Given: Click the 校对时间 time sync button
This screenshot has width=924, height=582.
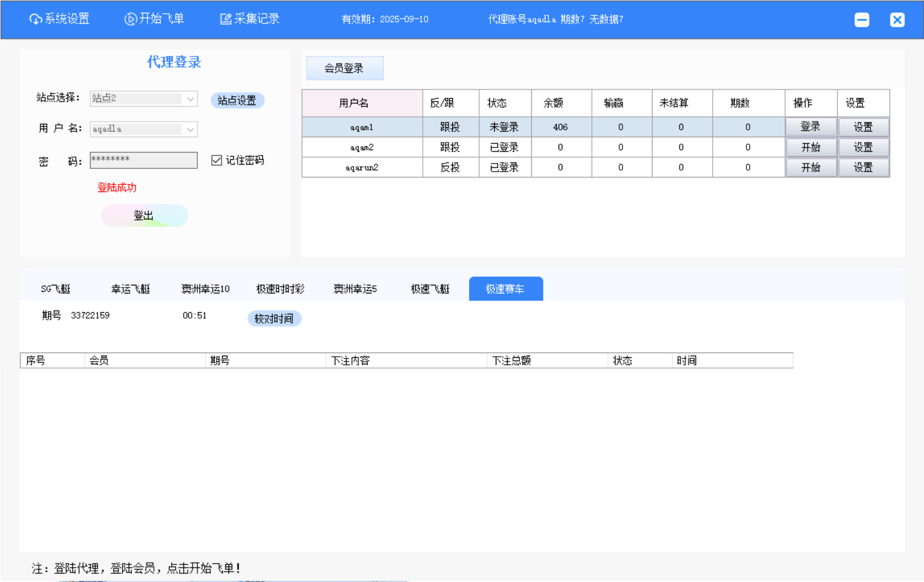Looking at the screenshot, I should (274, 319).
